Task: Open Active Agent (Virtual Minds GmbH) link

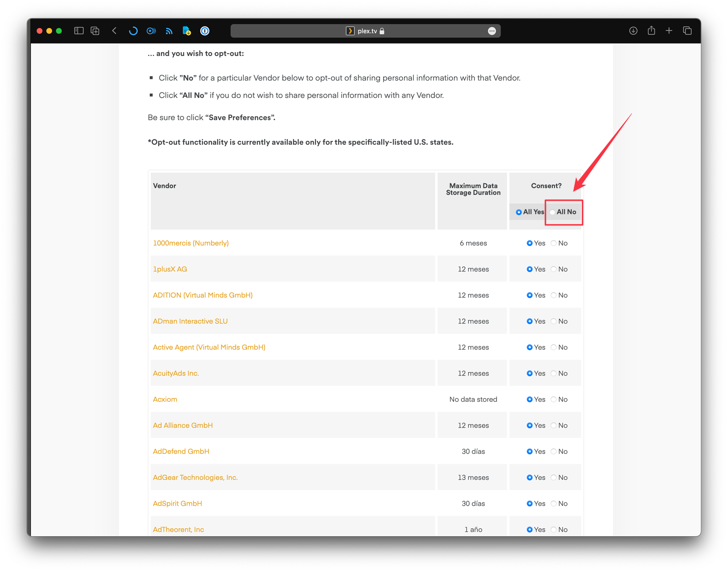Action: point(209,347)
